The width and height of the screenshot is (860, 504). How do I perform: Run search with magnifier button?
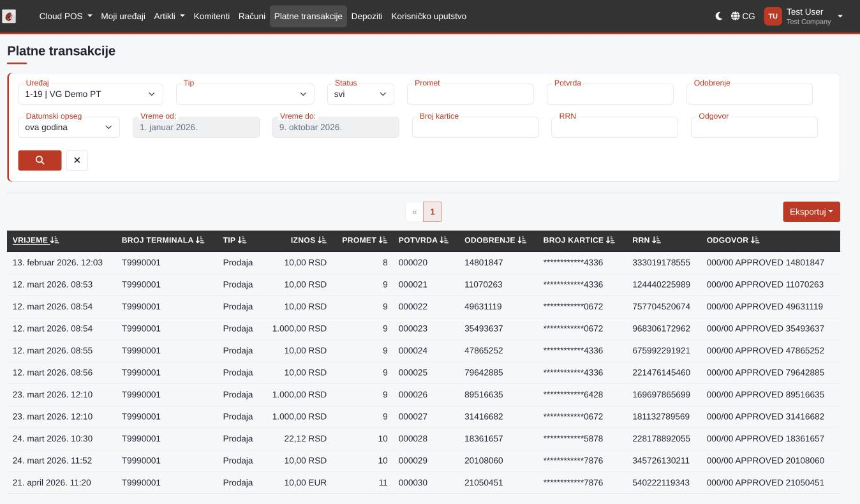[x=40, y=160]
